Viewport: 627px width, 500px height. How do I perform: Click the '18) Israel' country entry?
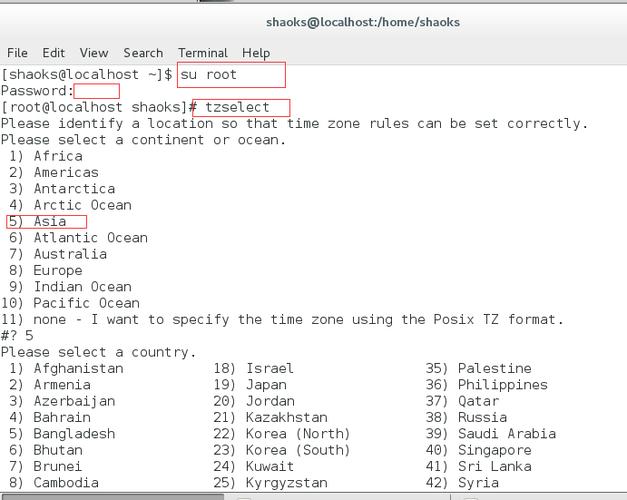tap(253, 368)
